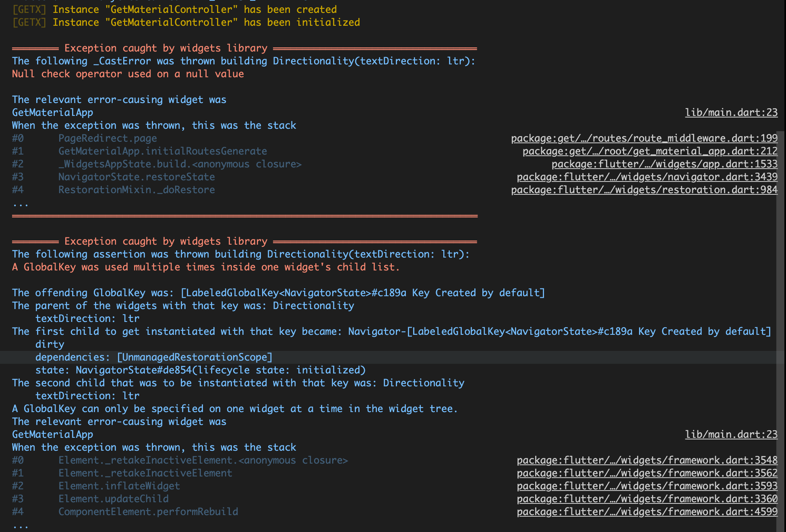This screenshot has width=786, height=532.
Task: Open widgets/restoration.dart:984 source link
Action: tap(643, 190)
